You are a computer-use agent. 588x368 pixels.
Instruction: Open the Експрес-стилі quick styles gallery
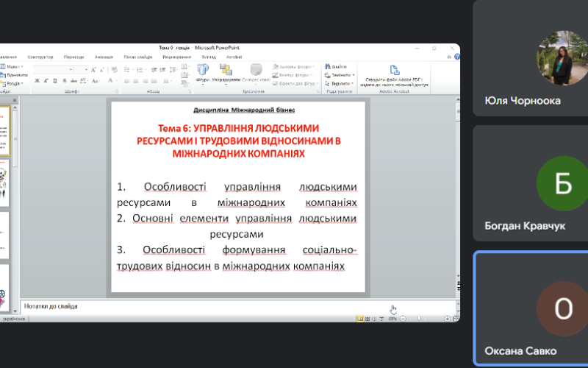coord(256,74)
